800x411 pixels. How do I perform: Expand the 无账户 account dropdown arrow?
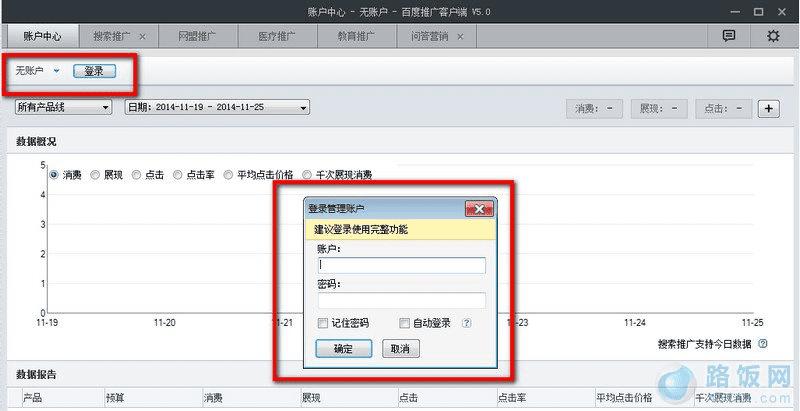coord(56,71)
